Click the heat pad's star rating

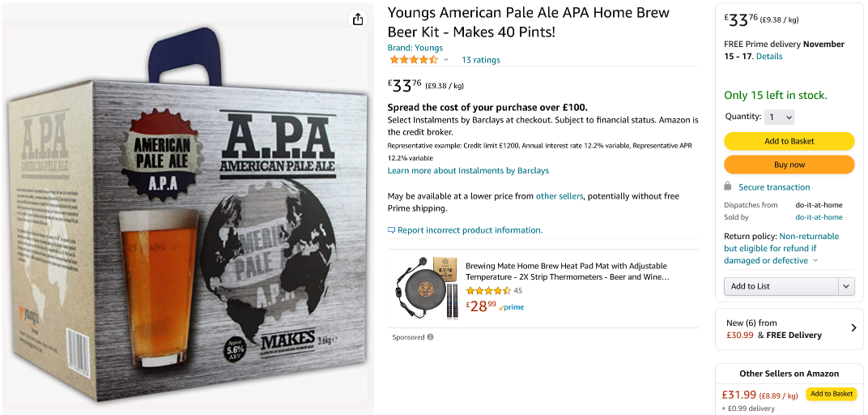(x=488, y=290)
